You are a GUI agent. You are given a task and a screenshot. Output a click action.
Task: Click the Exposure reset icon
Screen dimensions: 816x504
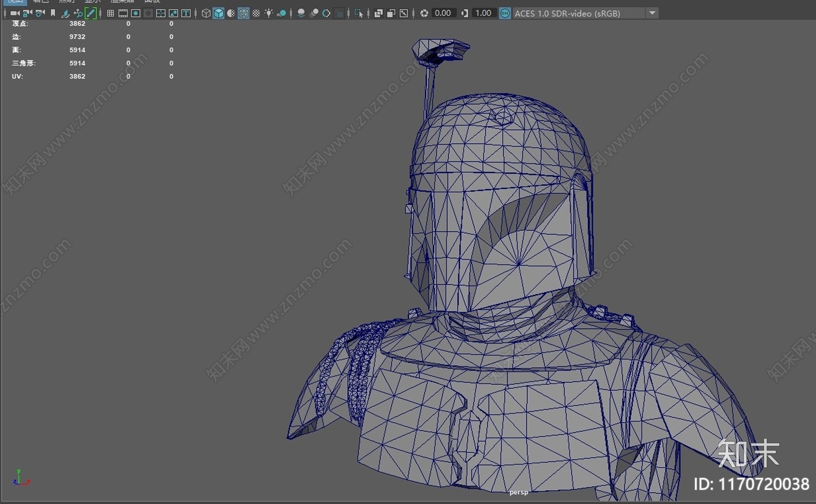pyautogui.click(x=424, y=13)
